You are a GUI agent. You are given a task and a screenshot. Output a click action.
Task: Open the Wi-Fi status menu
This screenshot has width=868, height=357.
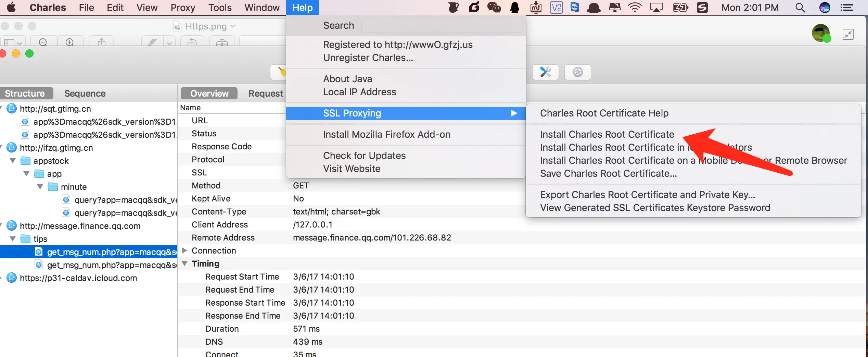point(635,8)
